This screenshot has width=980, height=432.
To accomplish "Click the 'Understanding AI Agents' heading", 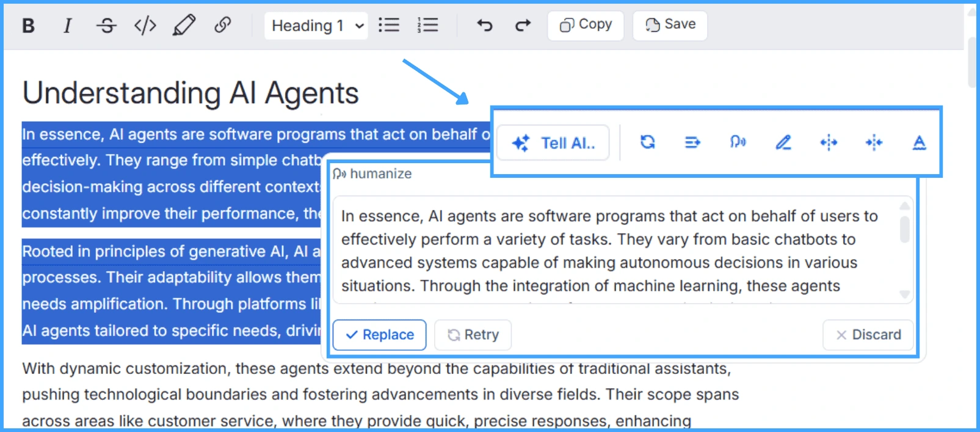I will (191, 93).
